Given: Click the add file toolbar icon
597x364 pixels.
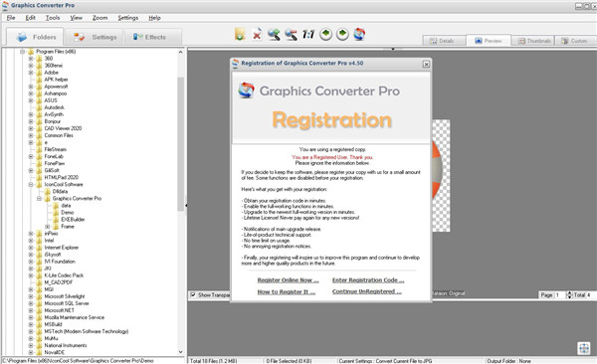Looking at the screenshot, I should [240, 34].
